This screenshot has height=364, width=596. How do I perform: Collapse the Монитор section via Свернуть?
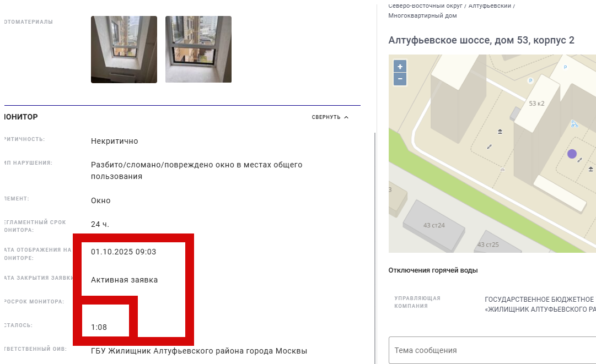coord(326,117)
